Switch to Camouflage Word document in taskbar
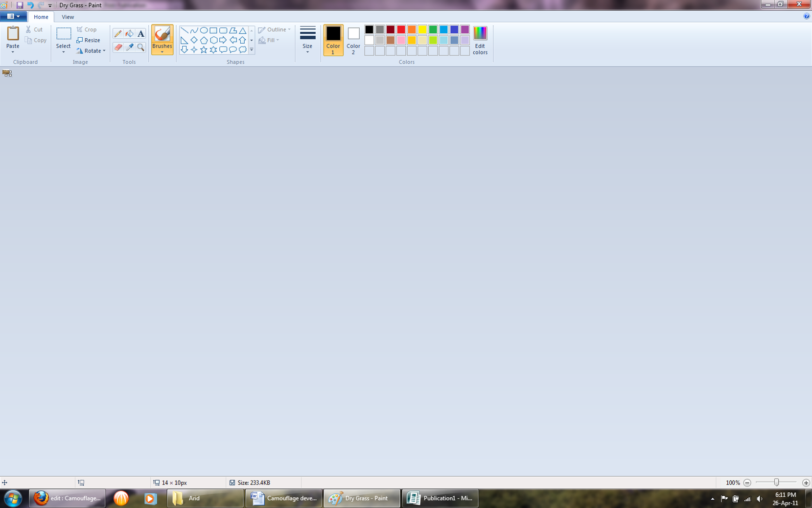Viewport: 812px width, 508px height. 284,498
